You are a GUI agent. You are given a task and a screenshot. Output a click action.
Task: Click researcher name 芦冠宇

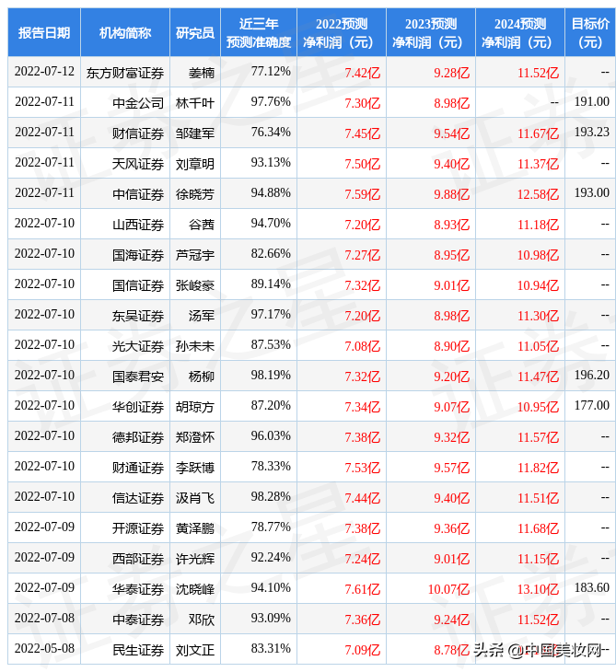pyautogui.click(x=195, y=255)
